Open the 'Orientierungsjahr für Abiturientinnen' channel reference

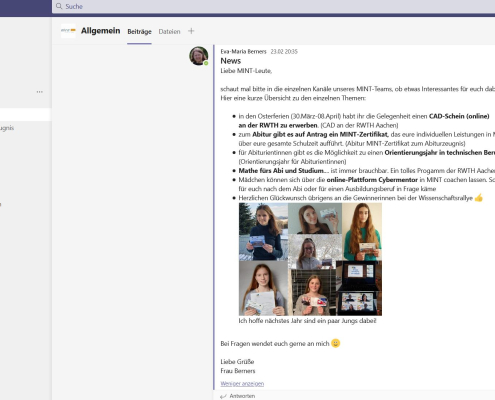(292, 162)
